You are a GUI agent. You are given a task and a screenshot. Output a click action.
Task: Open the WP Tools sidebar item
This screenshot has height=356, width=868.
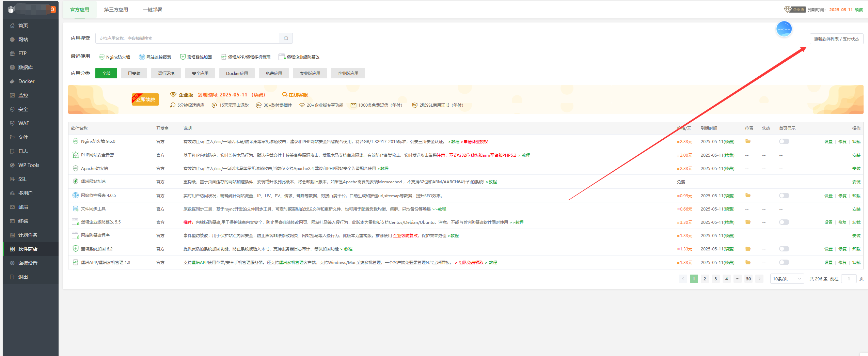pyautogui.click(x=31, y=165)
